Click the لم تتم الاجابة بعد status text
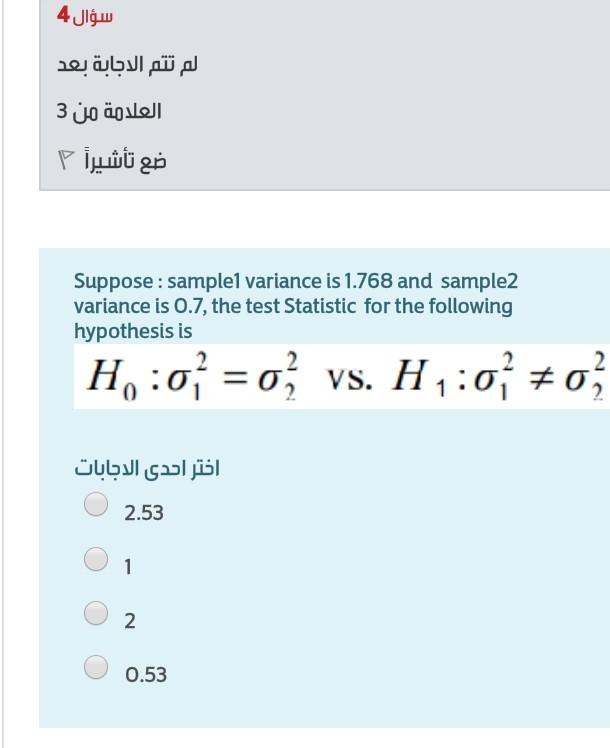 click(x=127, y=64)
